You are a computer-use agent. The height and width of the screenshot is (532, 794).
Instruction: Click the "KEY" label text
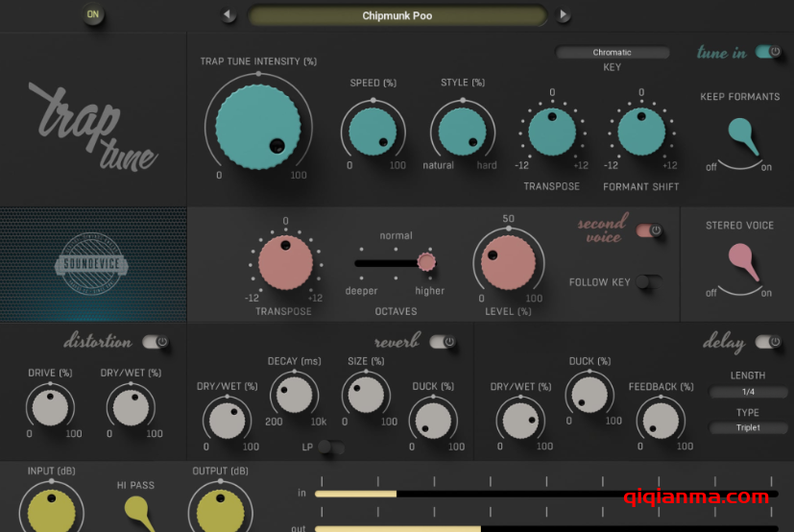coord(612,67)
